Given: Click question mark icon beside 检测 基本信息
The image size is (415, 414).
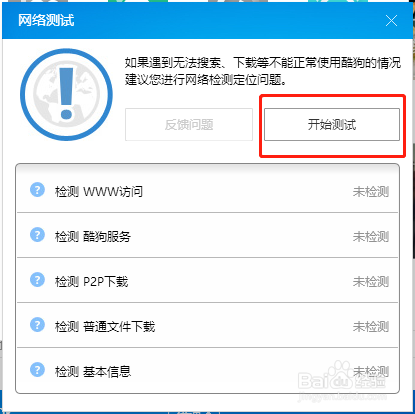Looking at the screenshot, I should point(37,370).
